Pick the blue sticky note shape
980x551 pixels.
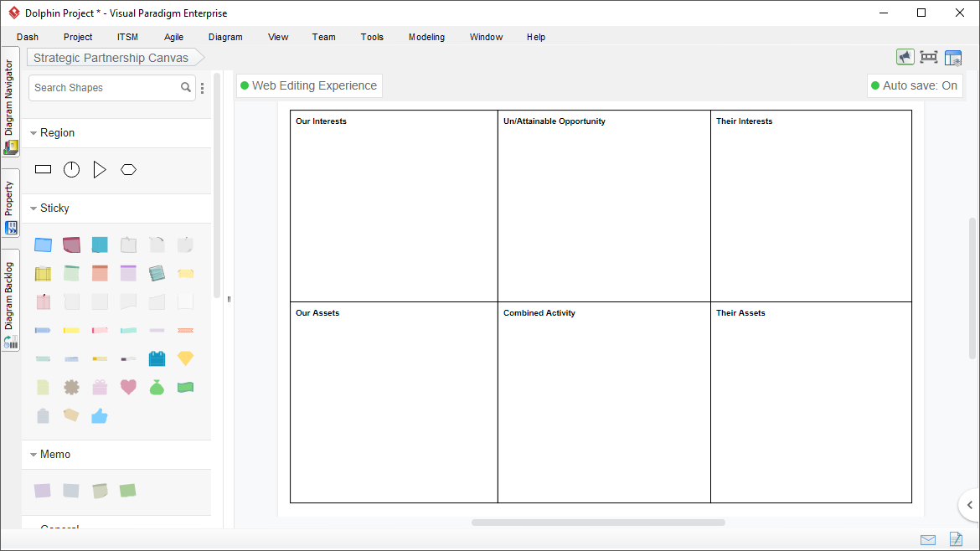[x=43, y=245]
